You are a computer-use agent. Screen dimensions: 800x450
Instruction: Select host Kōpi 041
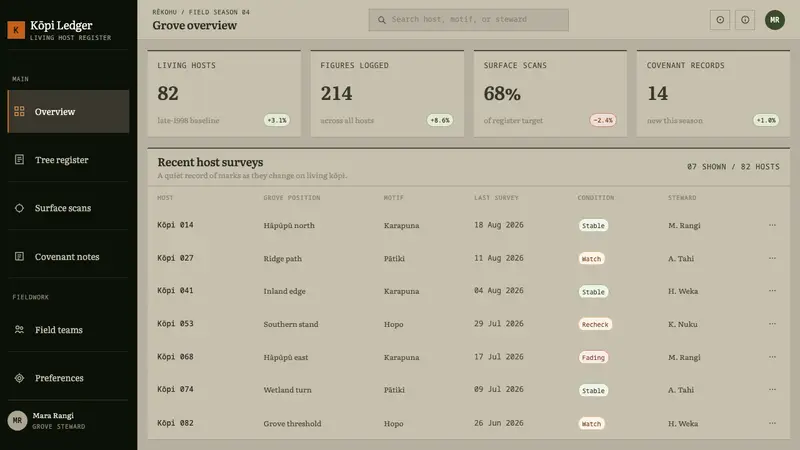tap(175, 291)
